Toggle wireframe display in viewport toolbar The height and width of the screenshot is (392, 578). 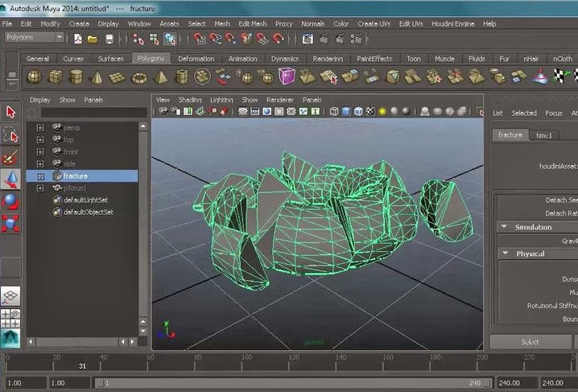click(x=334, y=111)
